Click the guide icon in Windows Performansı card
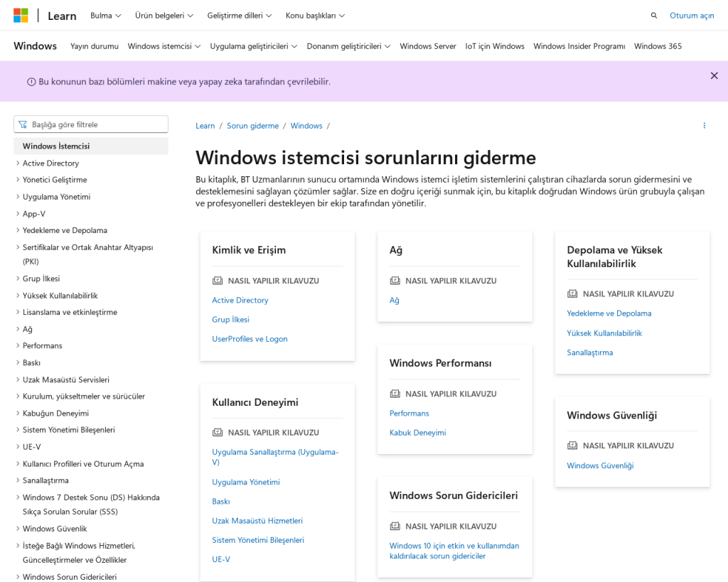The image size is (728, 582). click(x=395, y=394)
